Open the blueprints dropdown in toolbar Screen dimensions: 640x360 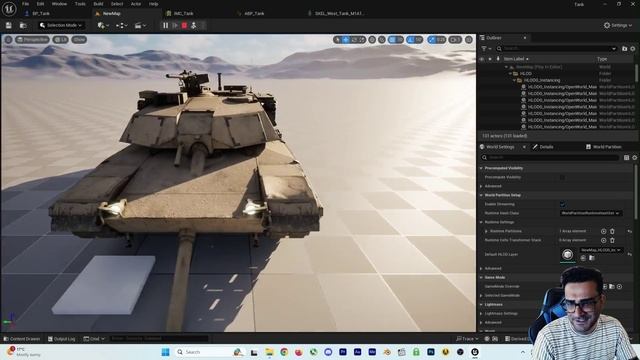coord(121,25)
